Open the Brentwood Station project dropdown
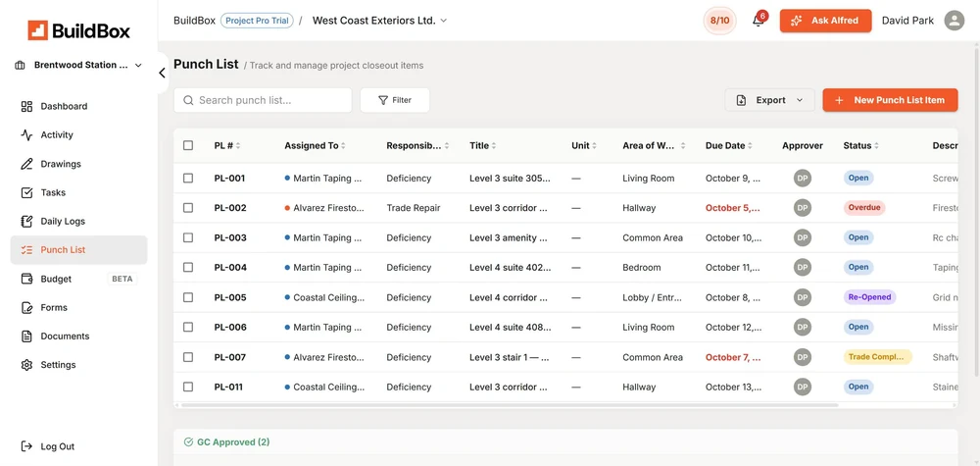Screen dimensions: 980x466 [78, 65]
